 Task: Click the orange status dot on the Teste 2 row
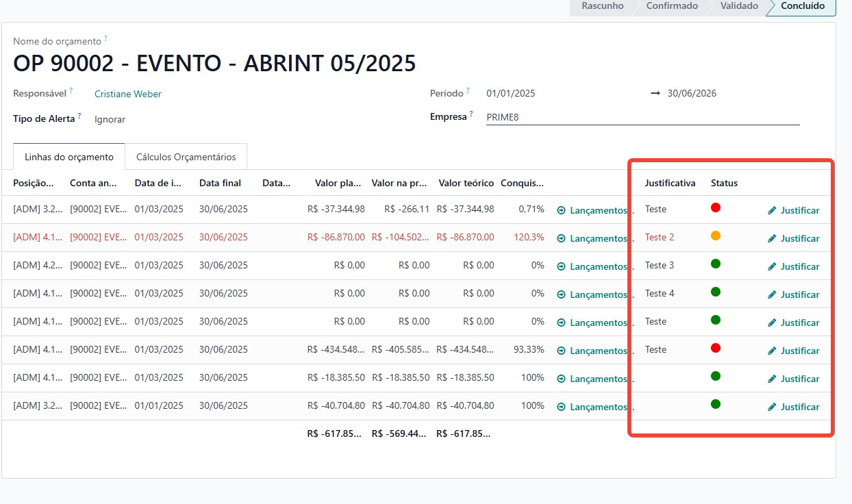(x=716, y=236)
